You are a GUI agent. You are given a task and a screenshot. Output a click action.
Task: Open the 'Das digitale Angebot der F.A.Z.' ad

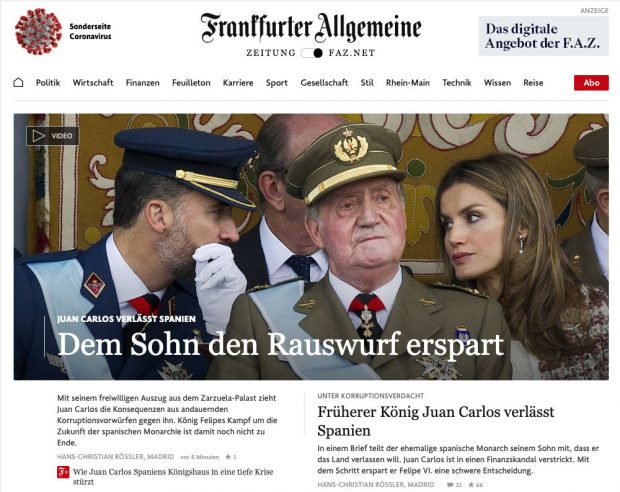[x=543, y=36]
